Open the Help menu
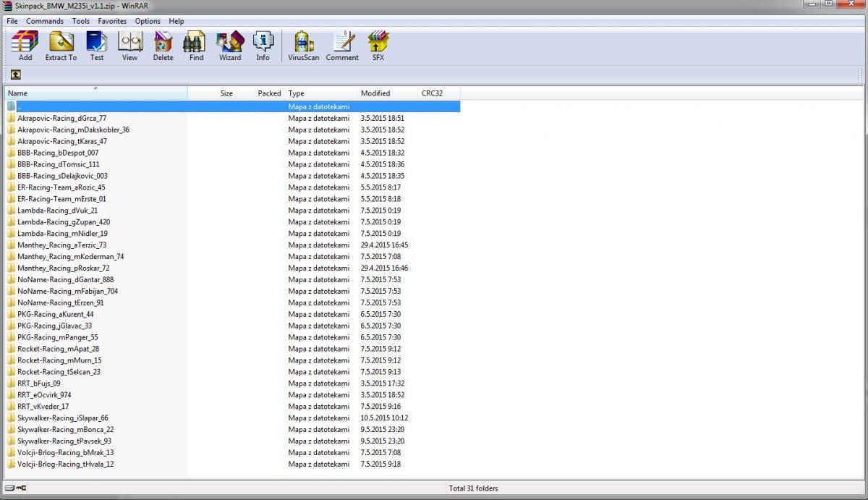The height and width of the screenshot is (500, 868). coord(176,21)
